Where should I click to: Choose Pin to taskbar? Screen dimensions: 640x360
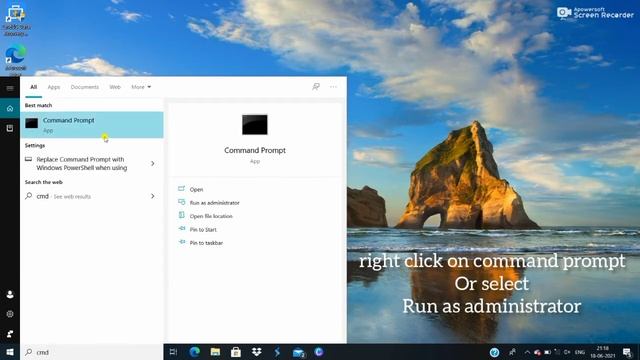206,243
